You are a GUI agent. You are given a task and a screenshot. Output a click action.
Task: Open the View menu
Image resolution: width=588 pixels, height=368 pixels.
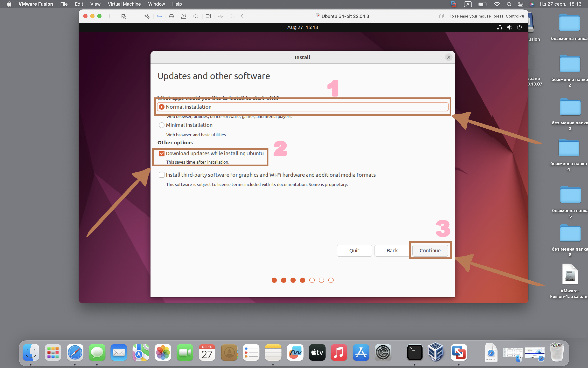tap(96, 4)
